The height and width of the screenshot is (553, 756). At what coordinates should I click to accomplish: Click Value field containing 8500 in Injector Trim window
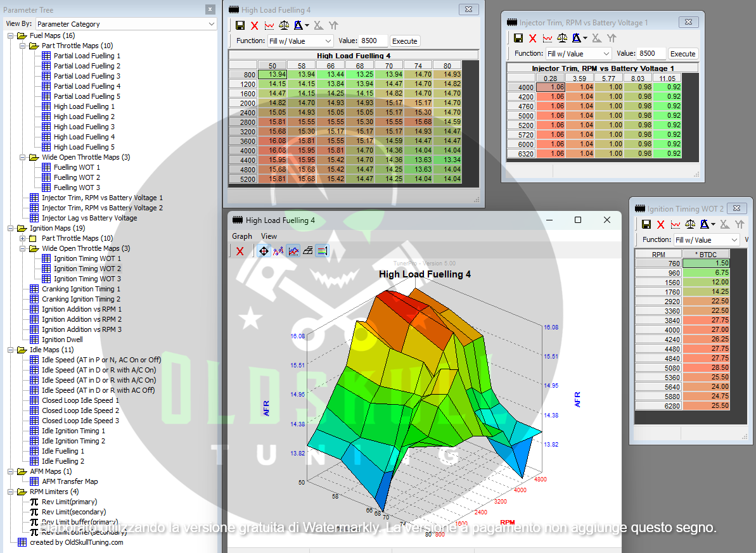(x=651, y=53)
